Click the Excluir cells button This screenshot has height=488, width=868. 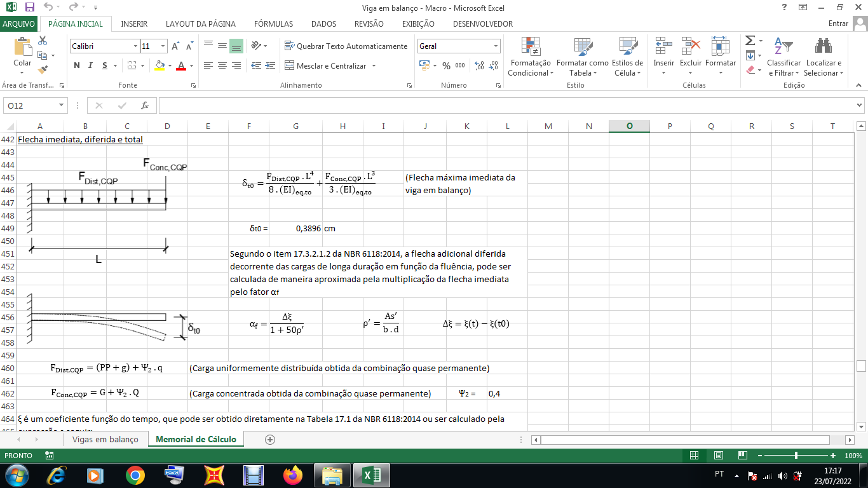[691, 57]
